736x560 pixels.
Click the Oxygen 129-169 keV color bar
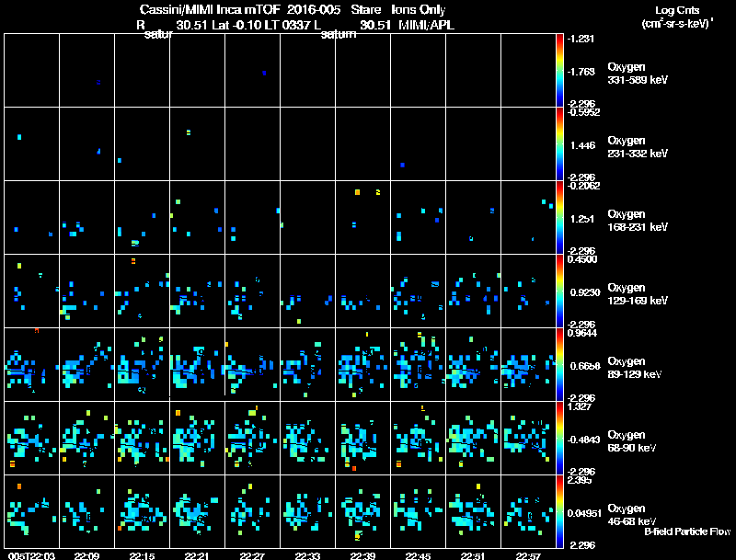coord(559,291)
